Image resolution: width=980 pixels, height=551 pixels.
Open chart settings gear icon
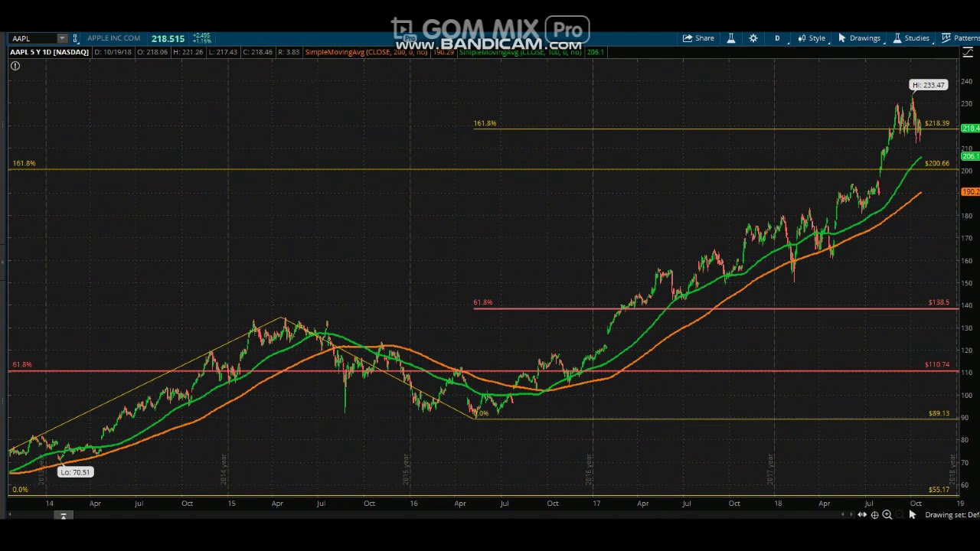click(x=753, y=38)
